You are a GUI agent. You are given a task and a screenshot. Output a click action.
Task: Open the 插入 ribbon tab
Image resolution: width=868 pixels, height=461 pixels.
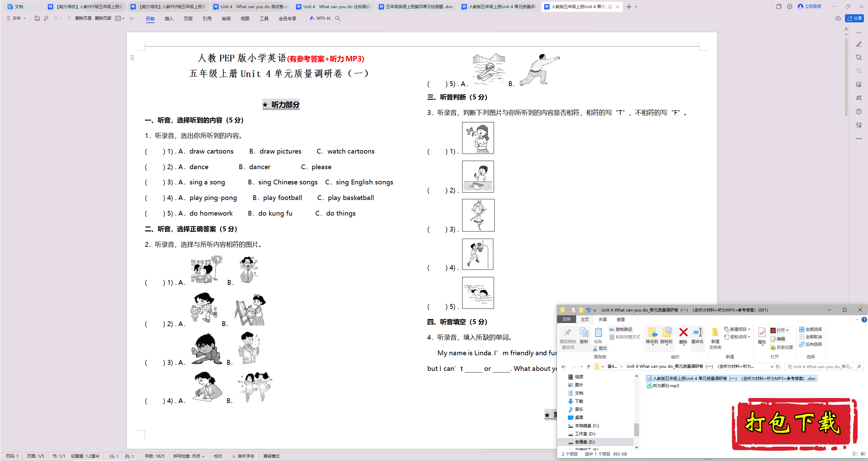pyautogui.click(x=169, y=19)
